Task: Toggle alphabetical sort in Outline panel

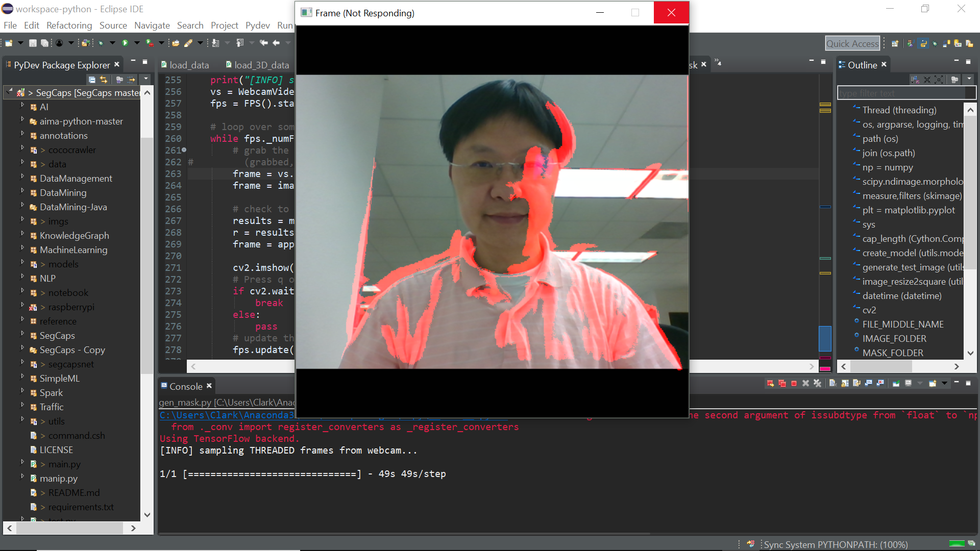Action: [x=915, y=80]
